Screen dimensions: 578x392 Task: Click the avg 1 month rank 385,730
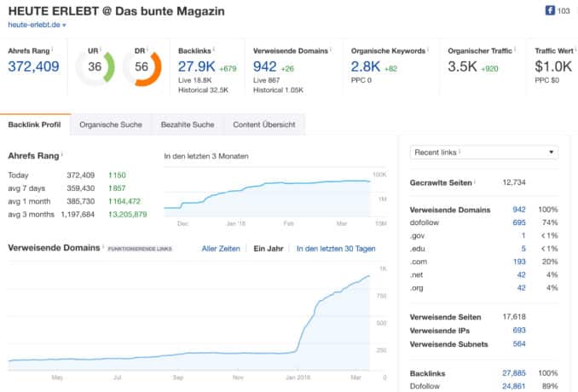(x=80, y=201)
